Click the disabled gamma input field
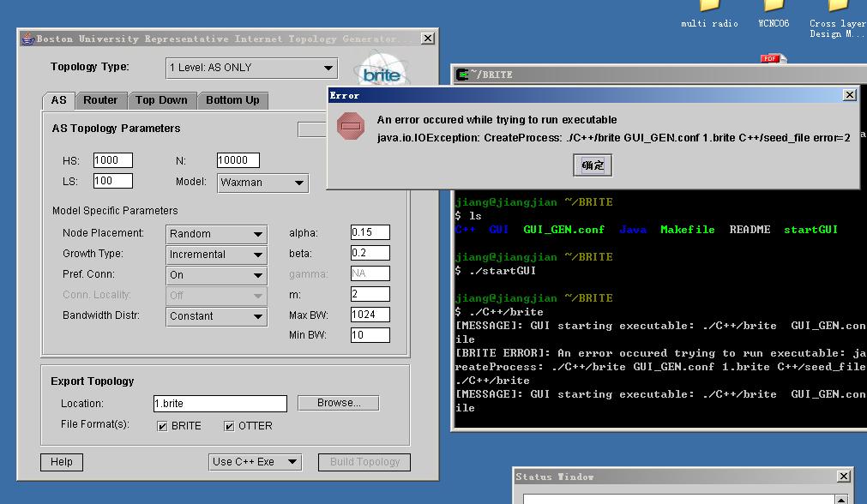The width and height of the screenshot is (867, 504). pyautogui.click(x=370, y=273)
